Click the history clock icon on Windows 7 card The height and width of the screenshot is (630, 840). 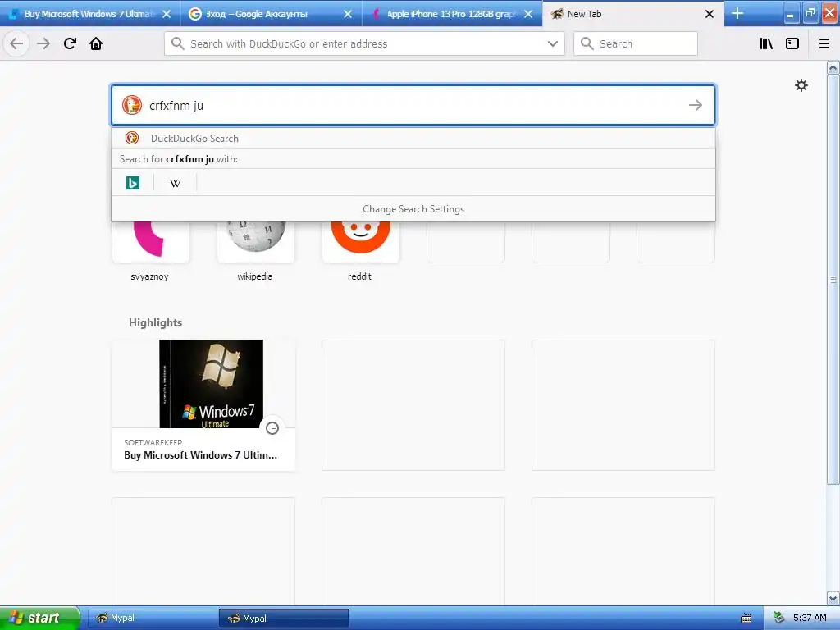[x=272, y=428]
